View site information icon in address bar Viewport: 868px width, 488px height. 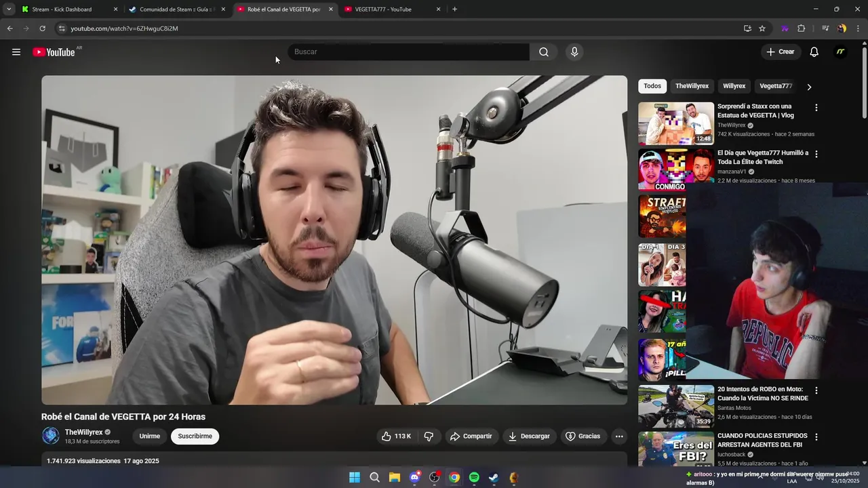(62, 28)
